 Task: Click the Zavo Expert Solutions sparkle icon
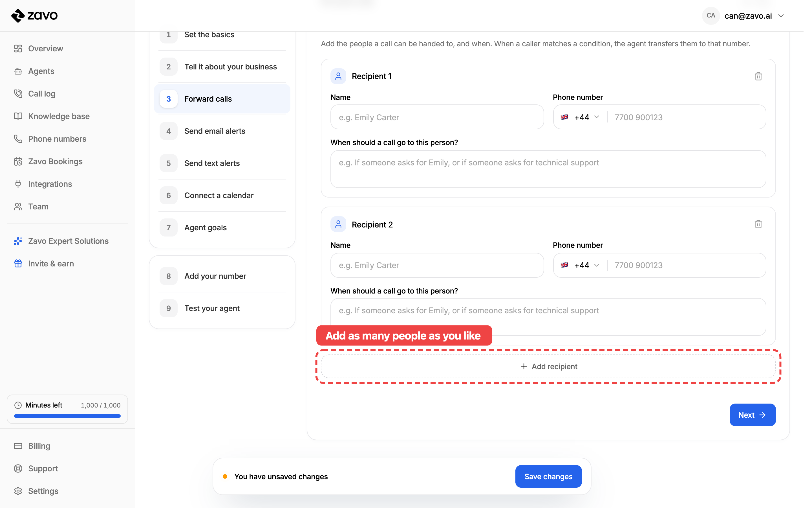pos(18,241)
